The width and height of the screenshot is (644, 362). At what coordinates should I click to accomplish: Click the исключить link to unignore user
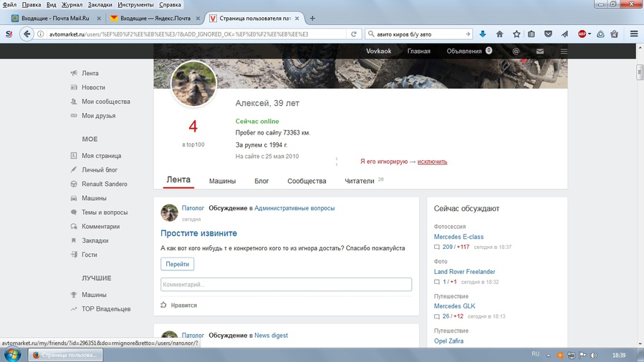click(432, 162)
